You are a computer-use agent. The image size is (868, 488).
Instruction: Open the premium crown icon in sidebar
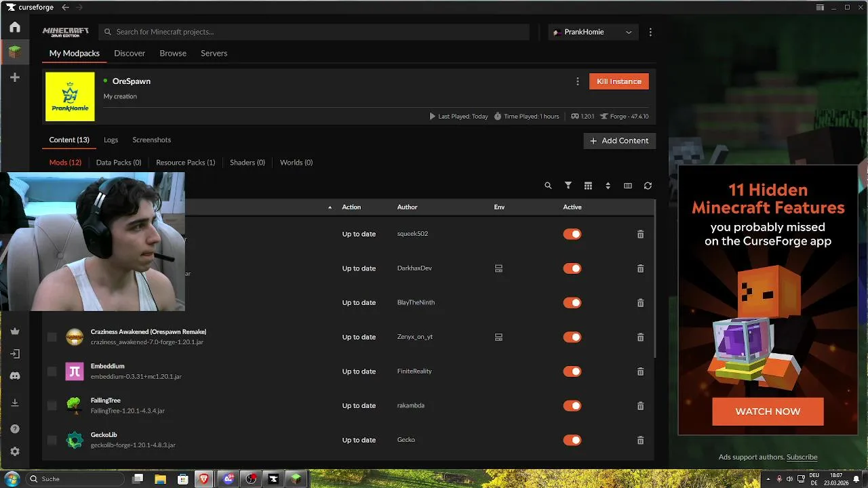(x=15, y=331)
